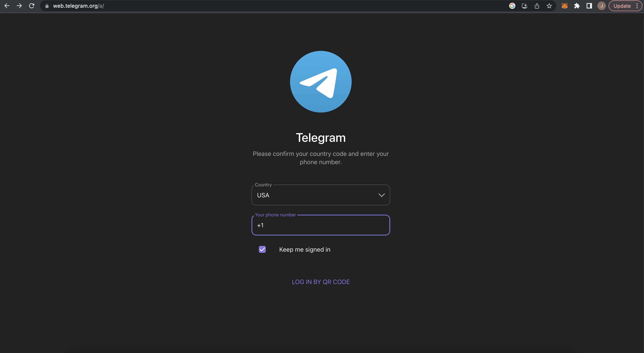Viewport: 644px width, 353px height.
Task: Click the Telegram heading text
Action: pyautogui.click(x=321, y=138)
